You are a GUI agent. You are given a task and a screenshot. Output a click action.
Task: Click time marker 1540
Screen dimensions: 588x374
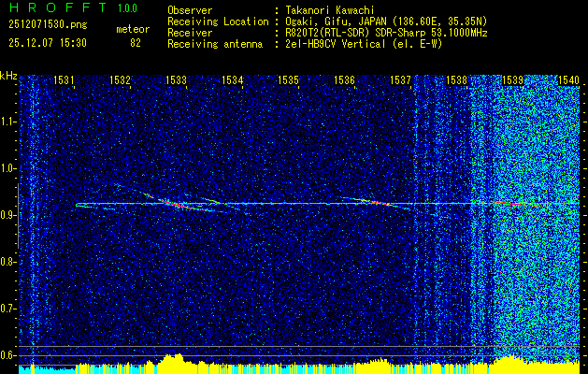pyautogui.click(x=568, y=80)
